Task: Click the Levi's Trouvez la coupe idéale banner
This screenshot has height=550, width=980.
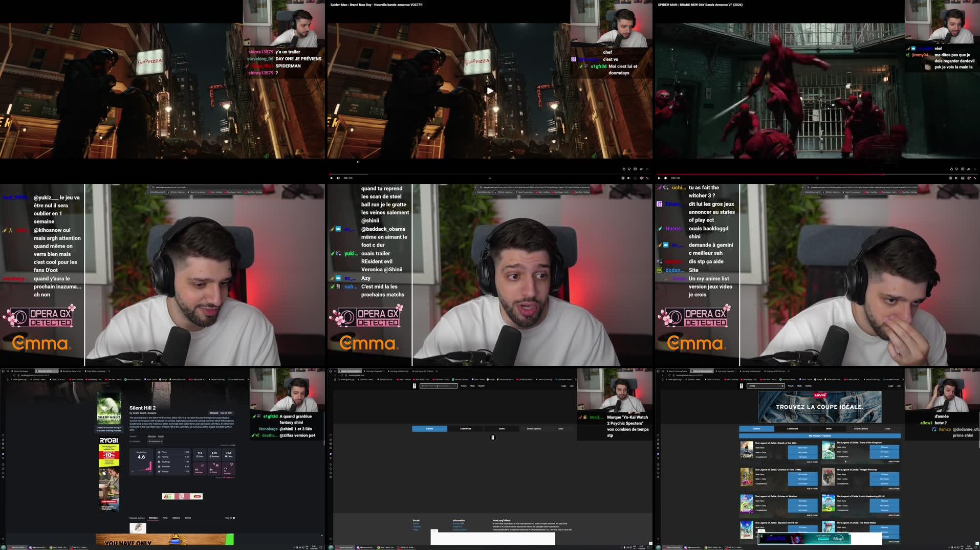Action: pos(820,407)
